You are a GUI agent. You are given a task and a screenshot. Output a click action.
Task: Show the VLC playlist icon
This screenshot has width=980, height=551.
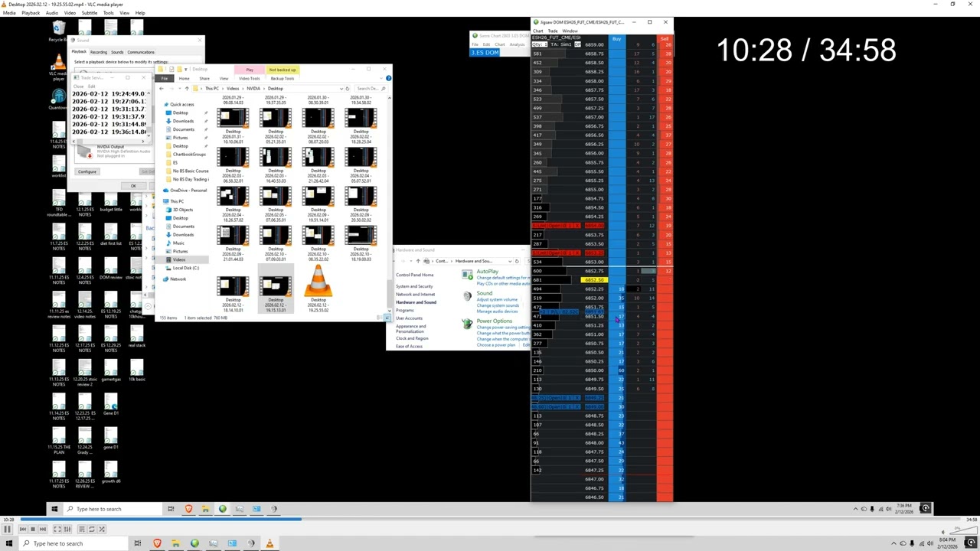(x=81, y=529)
